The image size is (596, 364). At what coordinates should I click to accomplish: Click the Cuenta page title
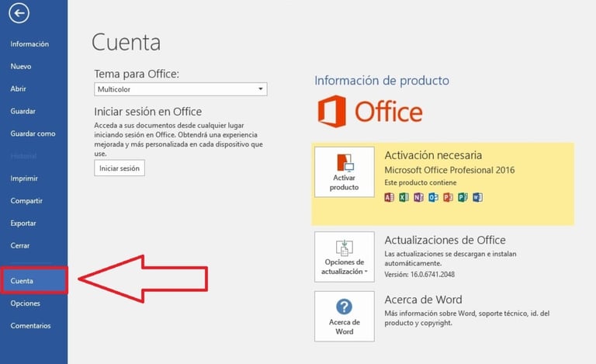point(126,42)
